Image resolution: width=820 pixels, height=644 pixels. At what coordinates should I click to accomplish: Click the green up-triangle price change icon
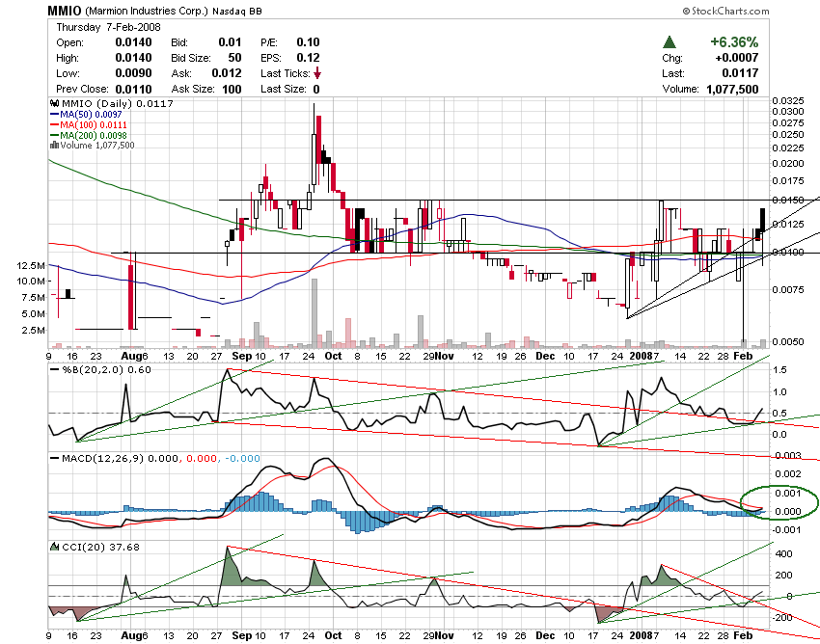[x=669, y=42]
